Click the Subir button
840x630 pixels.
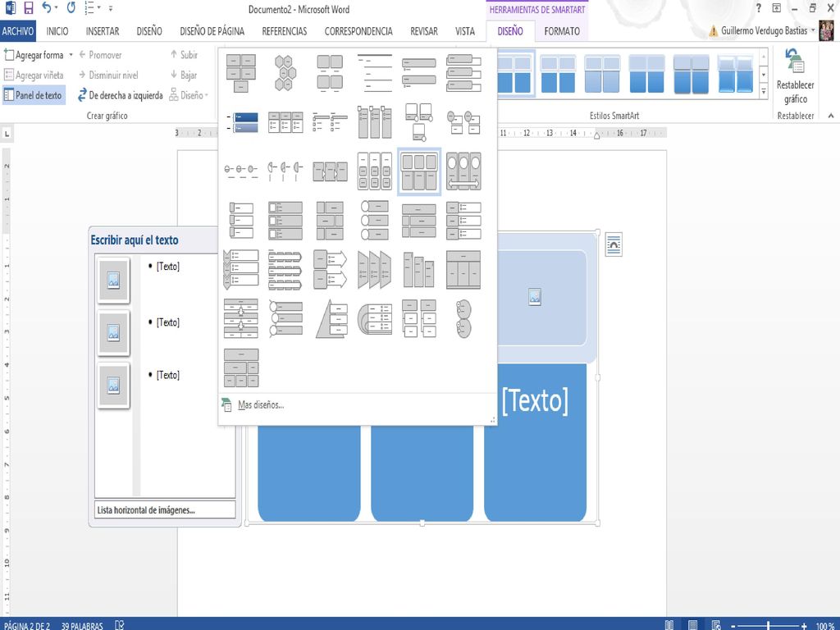click(185, 55)
